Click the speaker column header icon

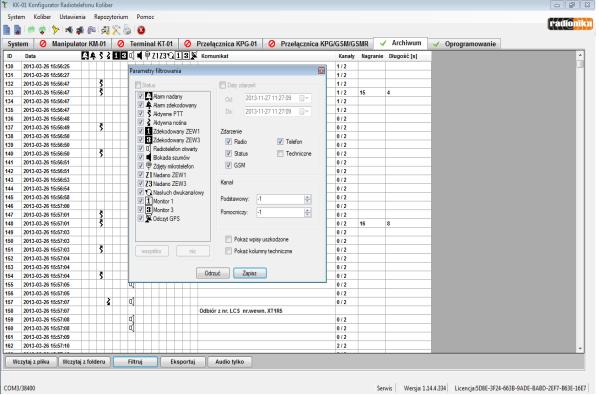(x=139, y=56)
